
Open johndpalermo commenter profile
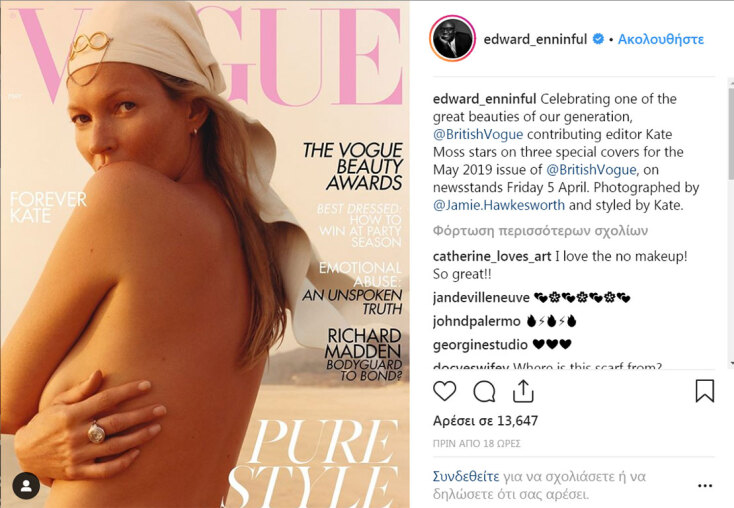(x=477, y=321)
